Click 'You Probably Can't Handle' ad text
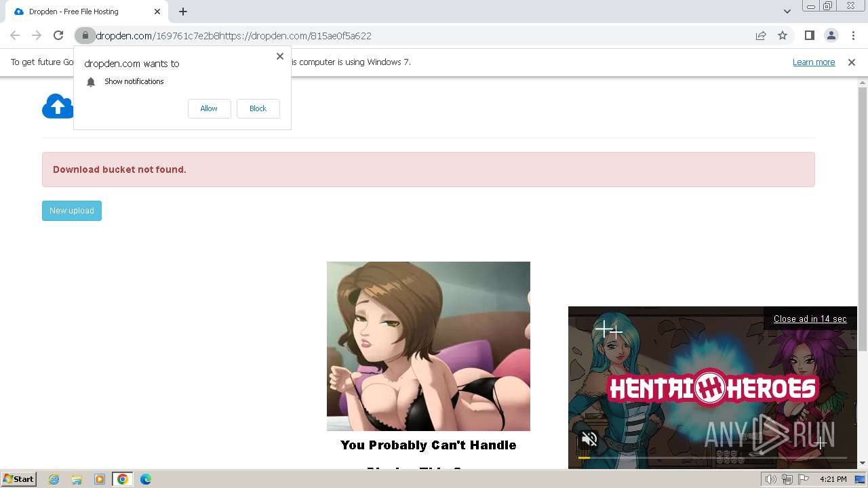The width and height of the screenshot is (868, 488). [429, 445]
